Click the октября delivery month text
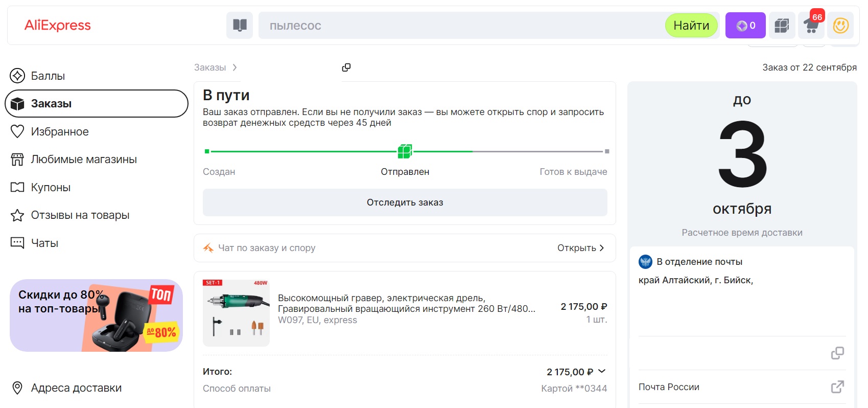The height and width of the screenshot is (408, 868). [x=742, y=209]
